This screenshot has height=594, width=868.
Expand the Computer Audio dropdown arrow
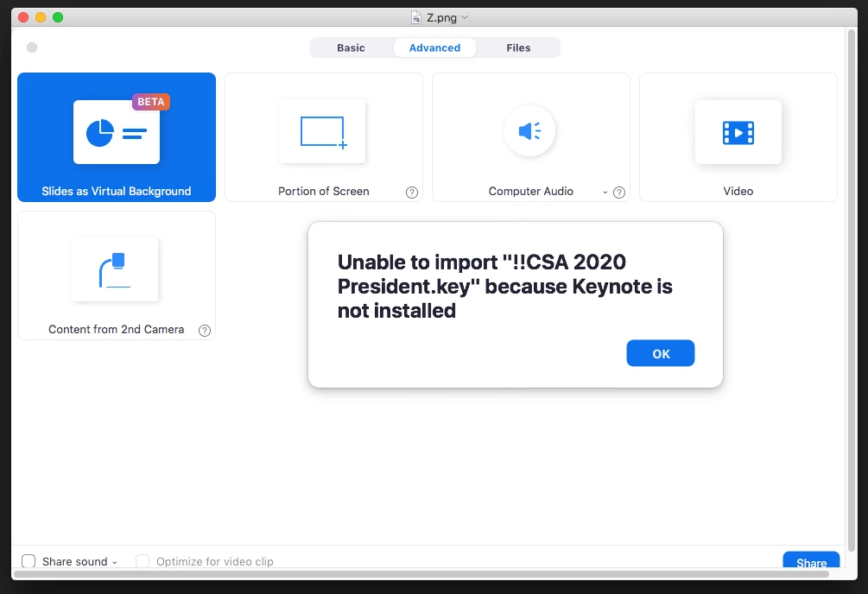(x=605, y=192)
